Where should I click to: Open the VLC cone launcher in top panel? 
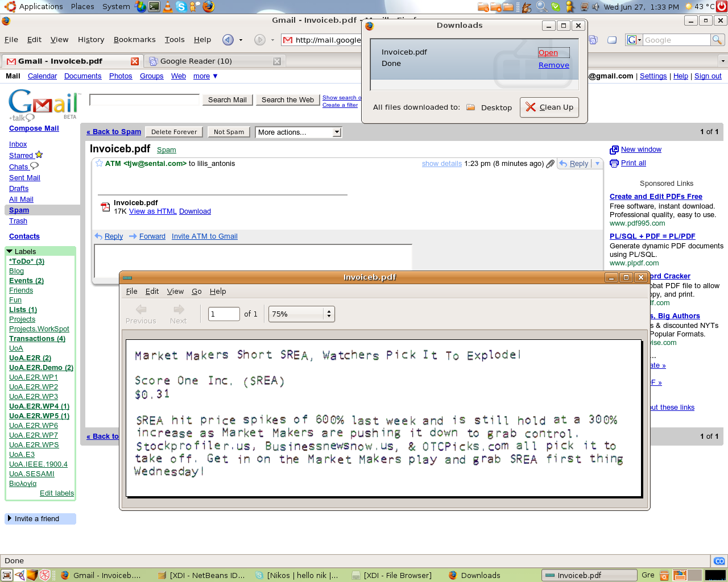click(167, 7)
